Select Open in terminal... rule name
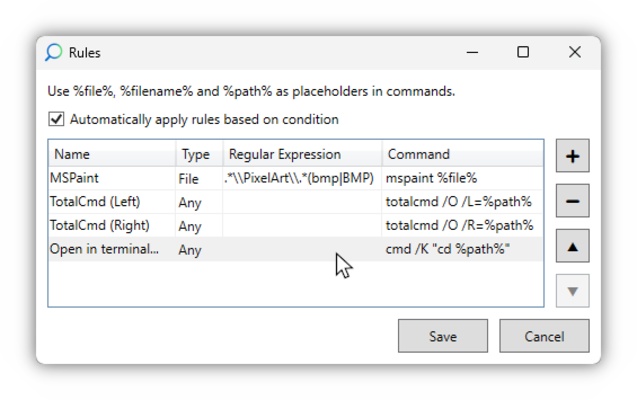 104,249
